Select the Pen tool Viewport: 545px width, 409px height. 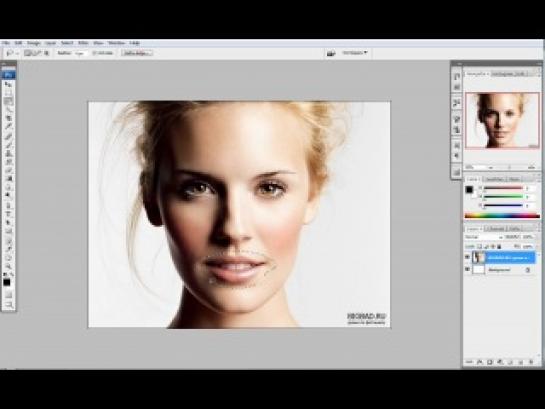(x=8, y=205)
